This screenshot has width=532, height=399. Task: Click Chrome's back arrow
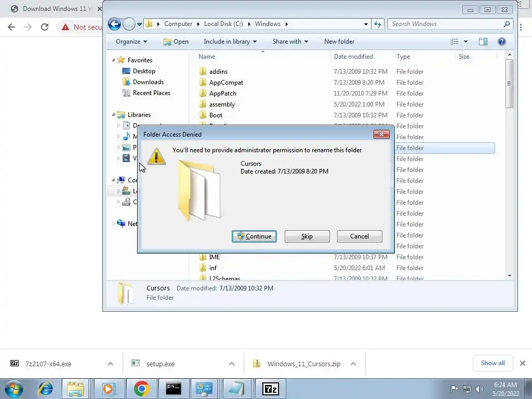click(11, 27)
